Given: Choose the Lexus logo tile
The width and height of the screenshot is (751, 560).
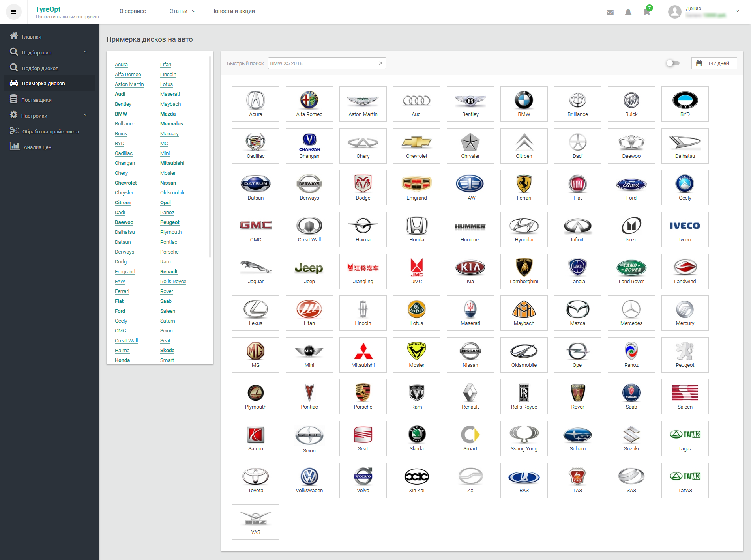Looking at the screenshot, I should click(x=256, y=313).
